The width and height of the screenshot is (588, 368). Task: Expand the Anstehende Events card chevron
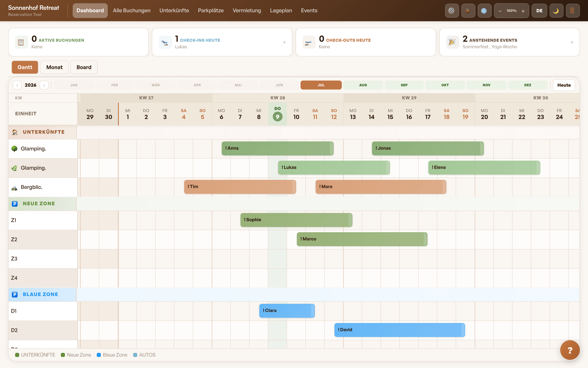point(572,42)
